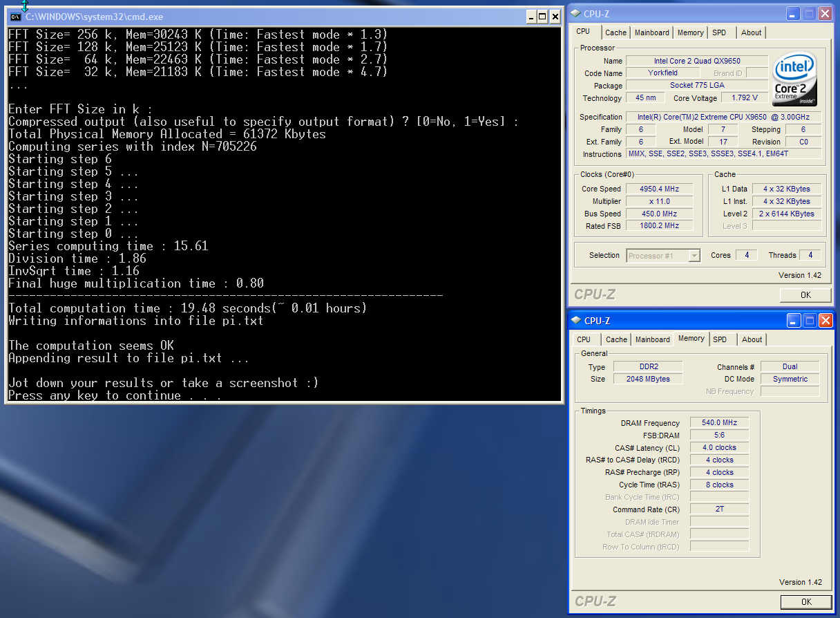Viewport: 840px width, 618px height.
Task: Open the About tab in top CPU-Z window
Action: (751, 32)
